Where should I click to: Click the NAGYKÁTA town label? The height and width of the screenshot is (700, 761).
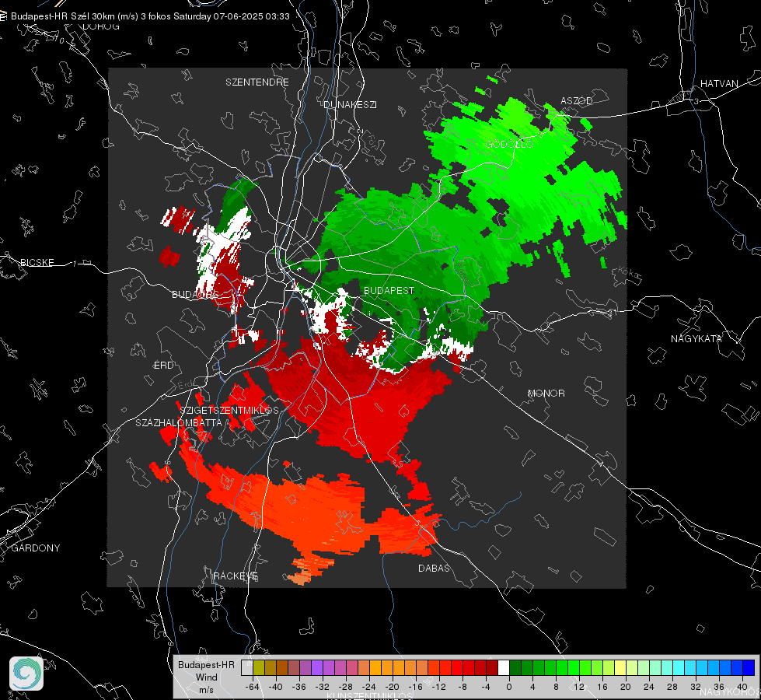coord(696,338)
